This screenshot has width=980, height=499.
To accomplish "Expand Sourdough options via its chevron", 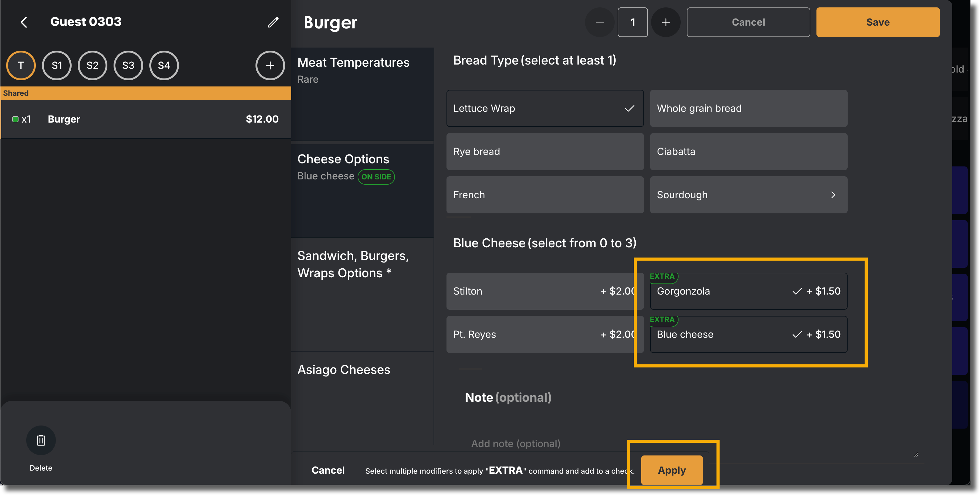I will (833, 195).
